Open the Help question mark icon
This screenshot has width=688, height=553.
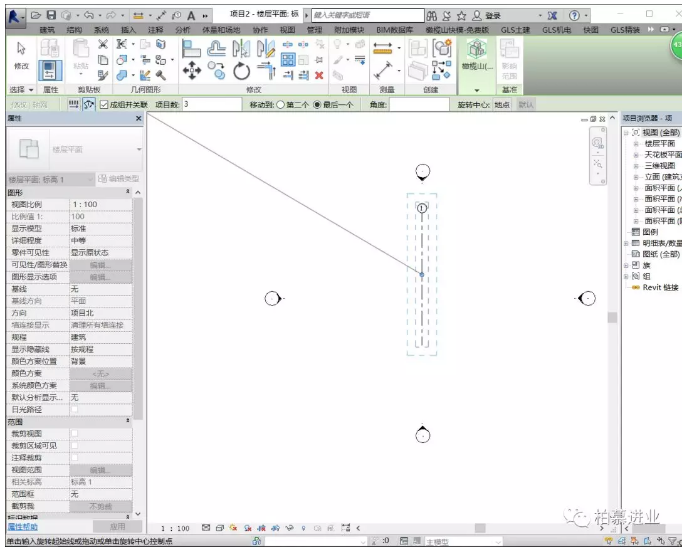[574, 16]
